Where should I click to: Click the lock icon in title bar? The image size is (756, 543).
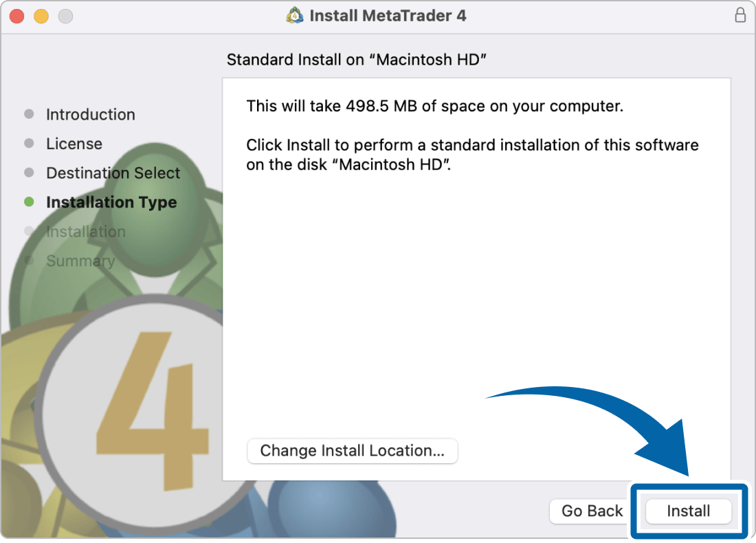pos(740,15)
